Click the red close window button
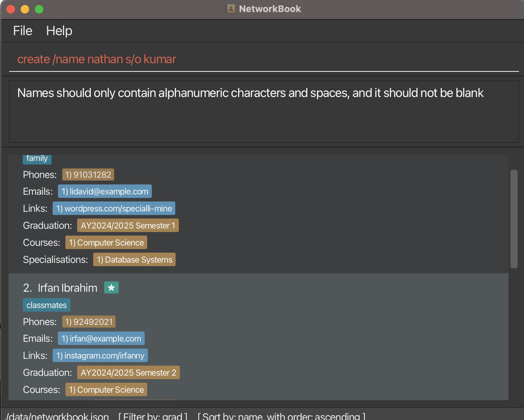This screenshot has width=524, height=420. pyautogui.click(x=11, y=9)
